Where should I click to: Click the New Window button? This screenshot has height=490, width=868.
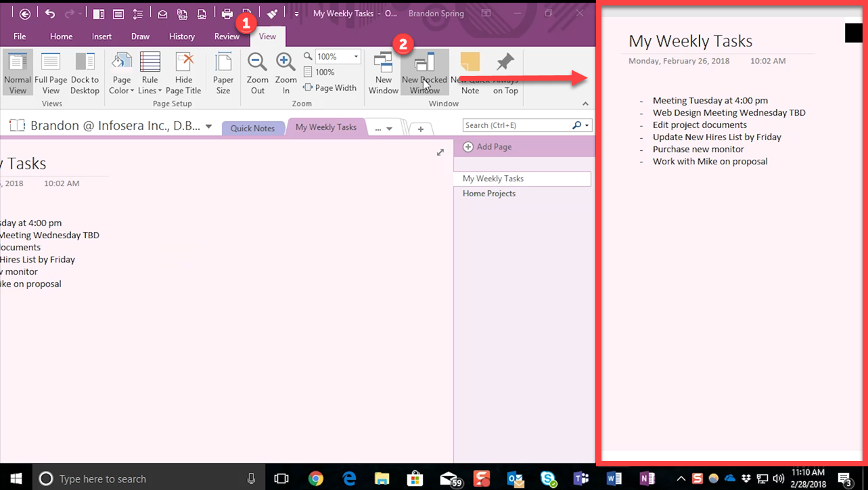click(x=383, y=72)
